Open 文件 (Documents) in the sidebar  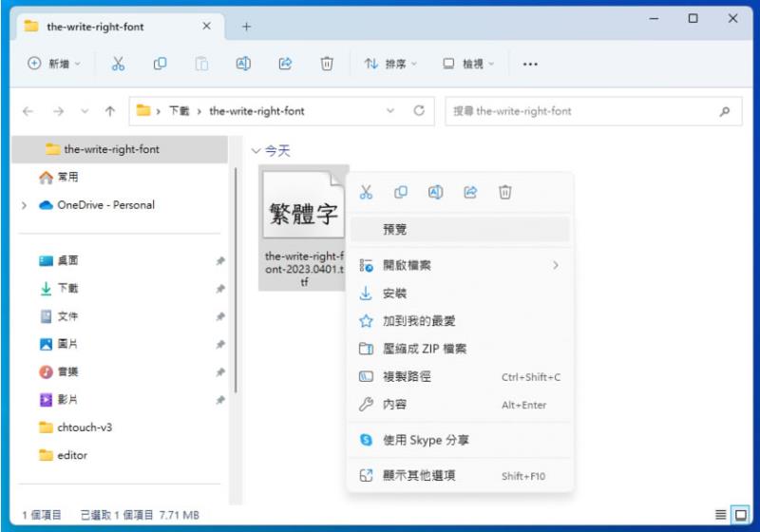120,316
